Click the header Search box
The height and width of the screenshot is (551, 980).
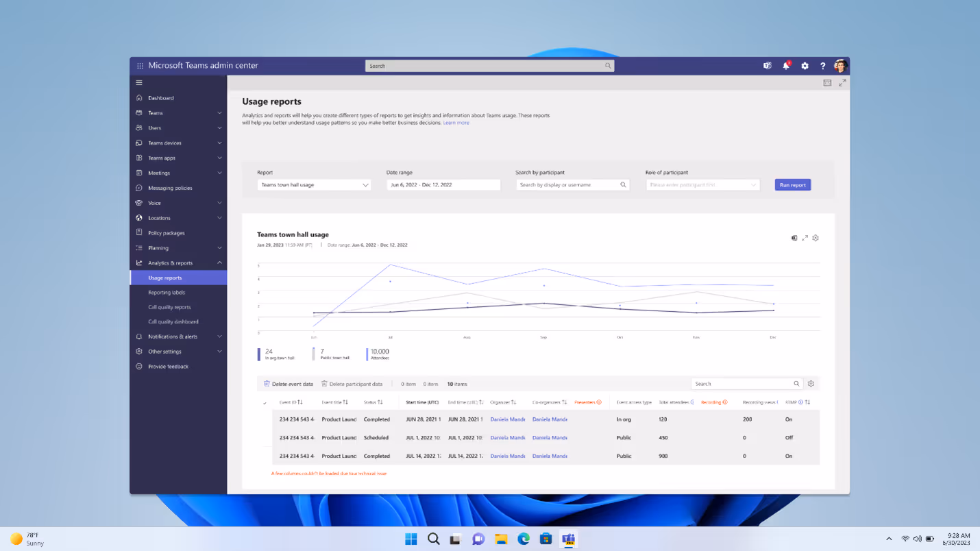click(489, 66)
